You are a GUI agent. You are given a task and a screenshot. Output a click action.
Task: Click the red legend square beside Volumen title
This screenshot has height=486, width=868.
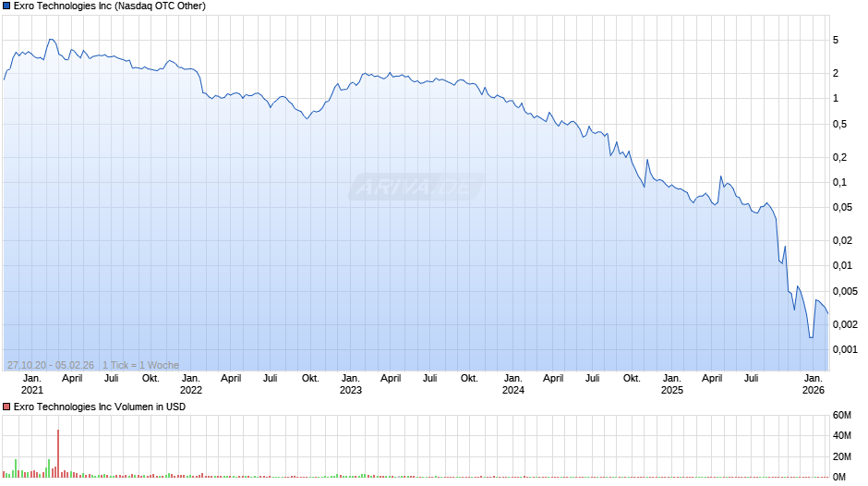[x=6, y=407]
